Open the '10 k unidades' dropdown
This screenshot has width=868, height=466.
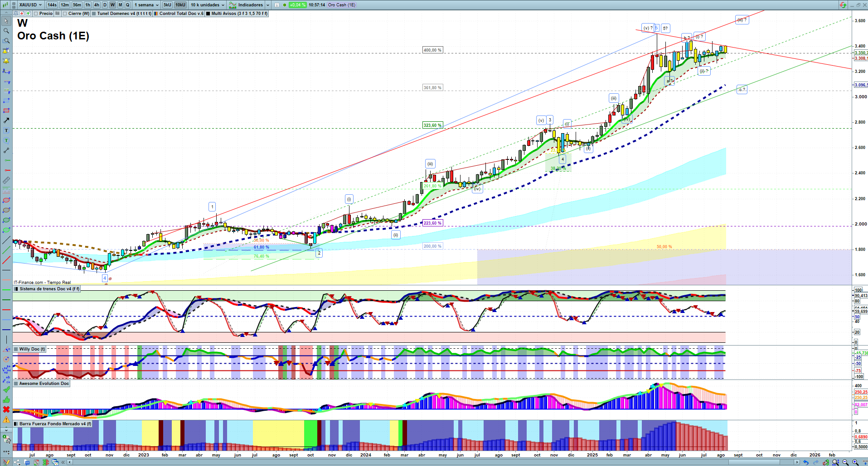[x=207, y=5]
